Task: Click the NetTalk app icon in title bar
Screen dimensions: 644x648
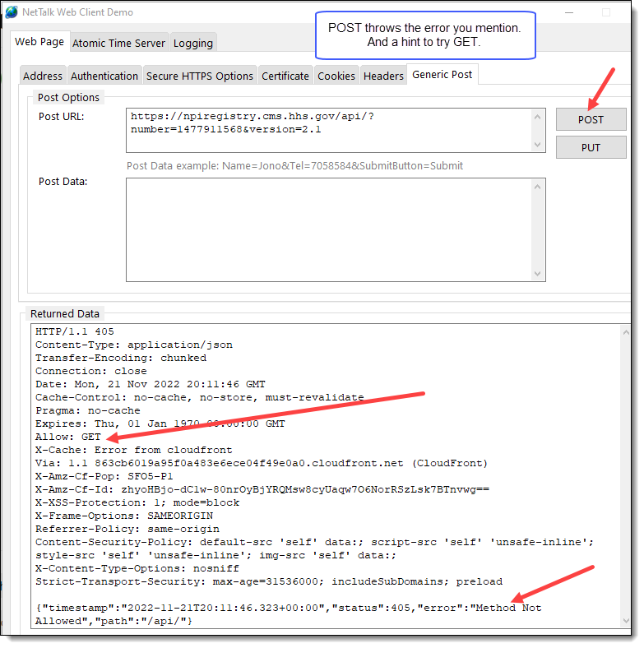Action: 12,12
